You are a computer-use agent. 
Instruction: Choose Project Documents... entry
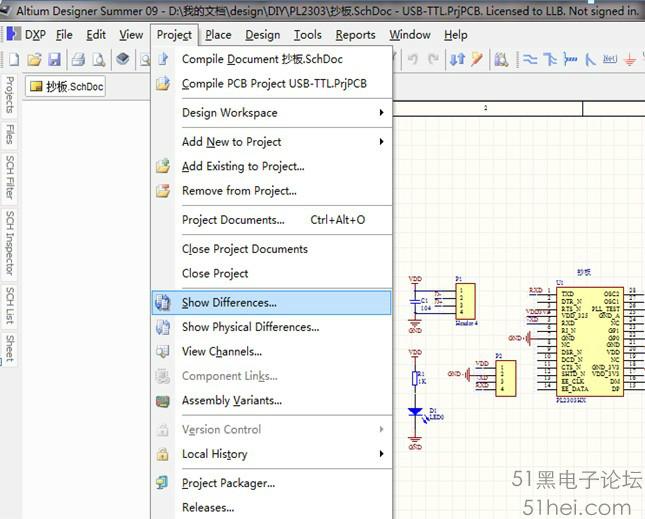(271, 220)
